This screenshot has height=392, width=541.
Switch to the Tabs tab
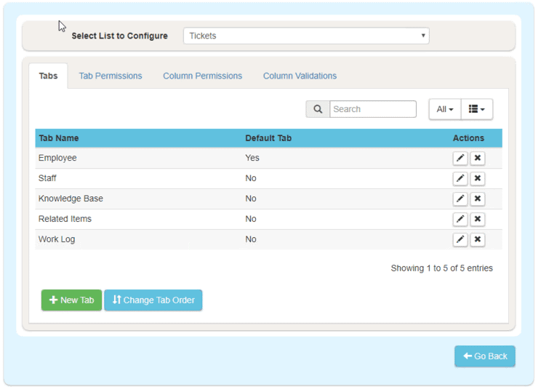click(x=48, y=76)
